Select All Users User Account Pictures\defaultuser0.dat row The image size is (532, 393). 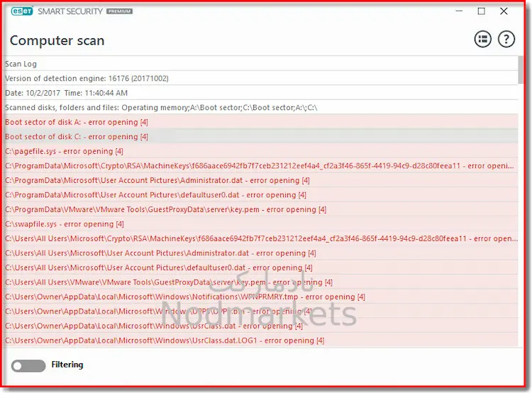(260, 267)
